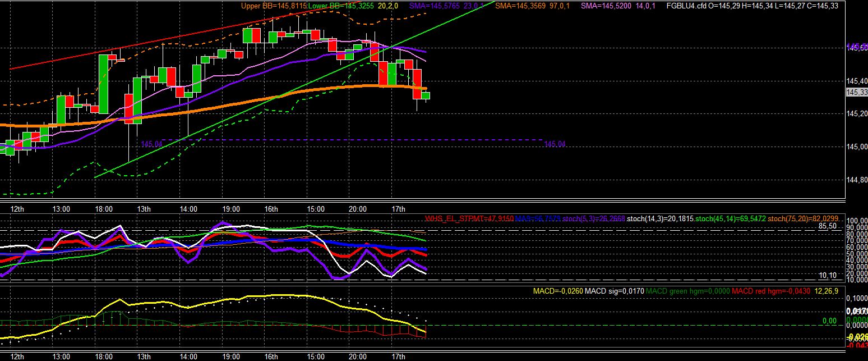This screenshot has width=868, height=361.
Task: Click the 14:00 time label on the bottom MACD axis
Action: pyautogui.click(x=188, y=357)
